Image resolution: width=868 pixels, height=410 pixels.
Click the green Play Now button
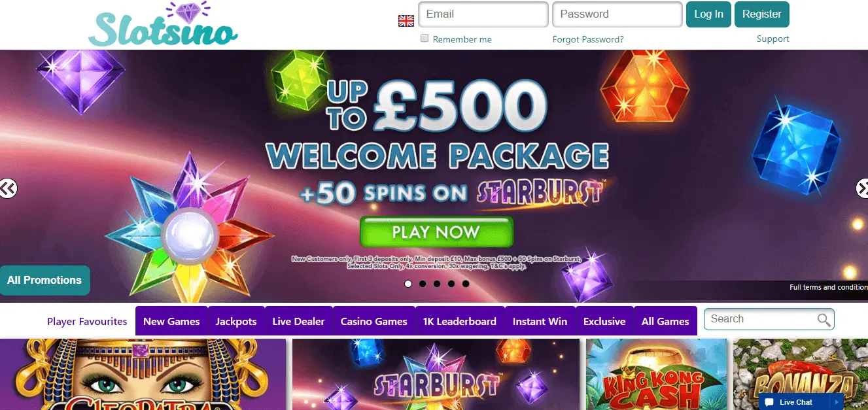(x=436, y=232)
